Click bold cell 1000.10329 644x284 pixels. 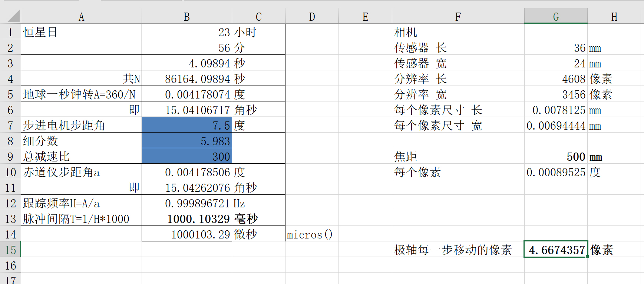[x=187, y=218]
